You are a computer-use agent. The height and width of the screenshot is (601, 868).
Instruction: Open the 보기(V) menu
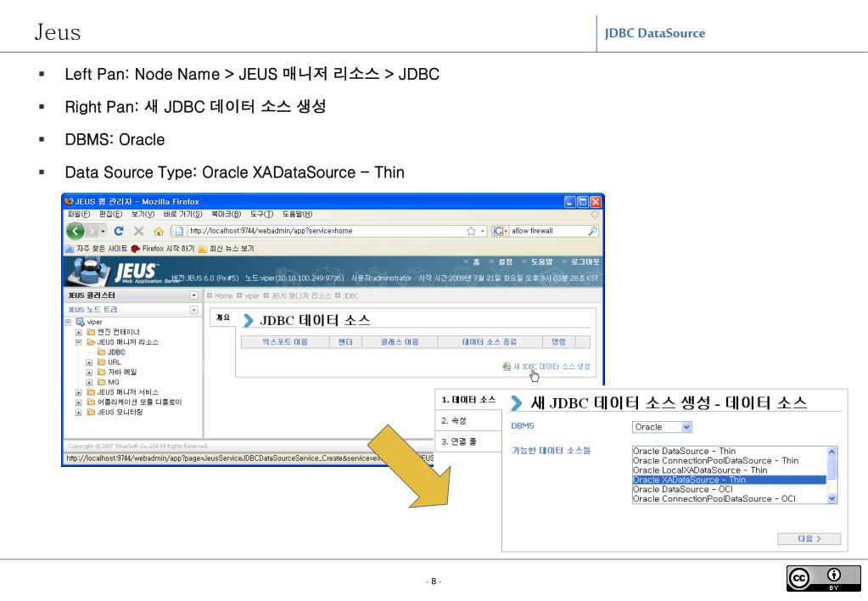pos(143,215)
